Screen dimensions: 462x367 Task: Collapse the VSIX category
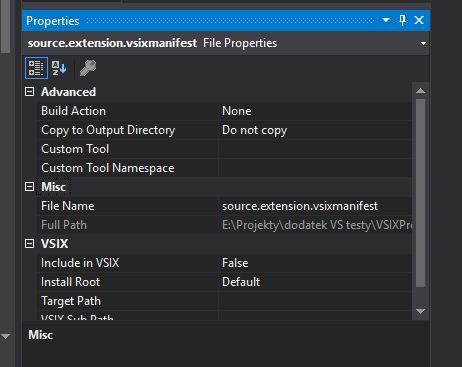(30, 244)
